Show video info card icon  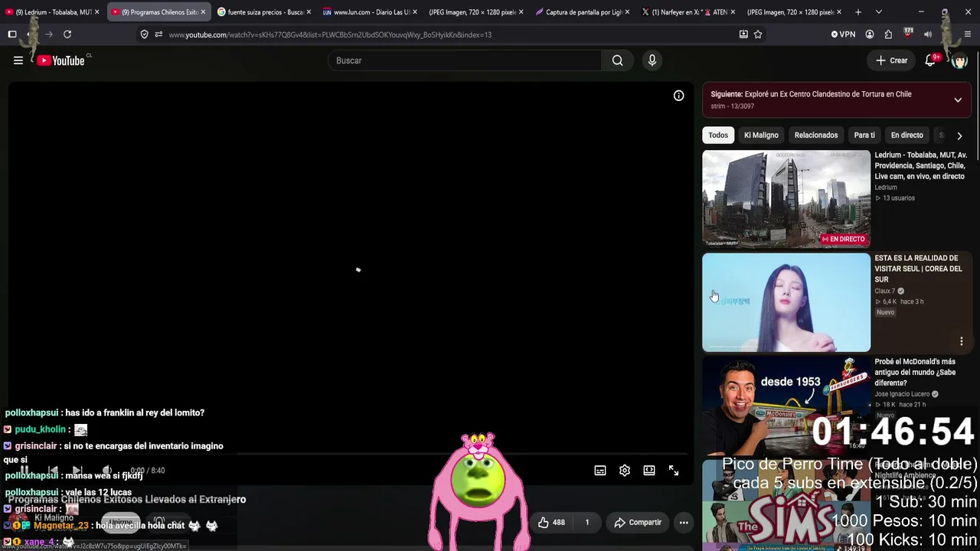click(x=678, y=96)
